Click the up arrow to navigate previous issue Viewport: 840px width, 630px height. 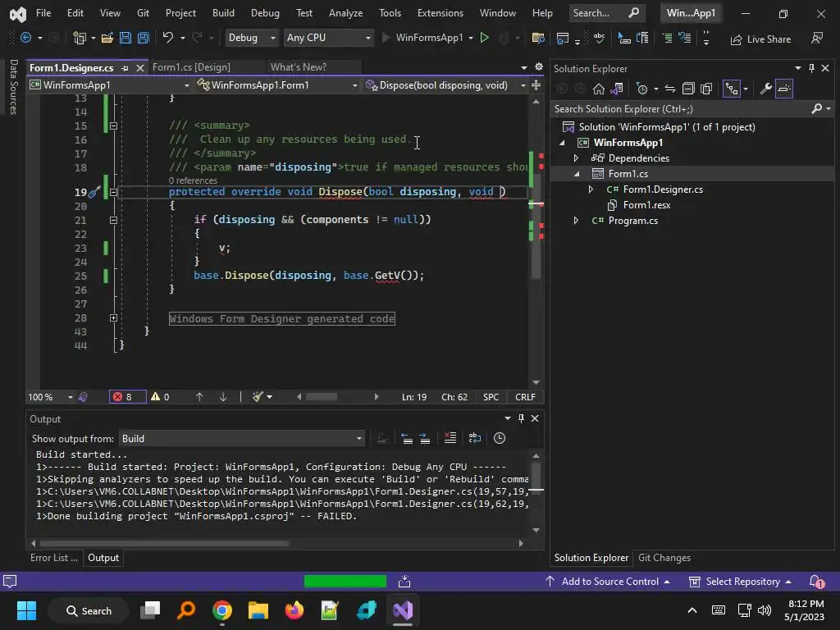199,397
